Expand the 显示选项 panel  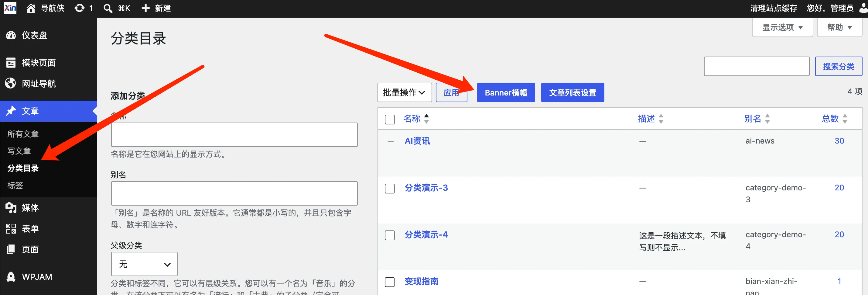(x=782, y=27)
